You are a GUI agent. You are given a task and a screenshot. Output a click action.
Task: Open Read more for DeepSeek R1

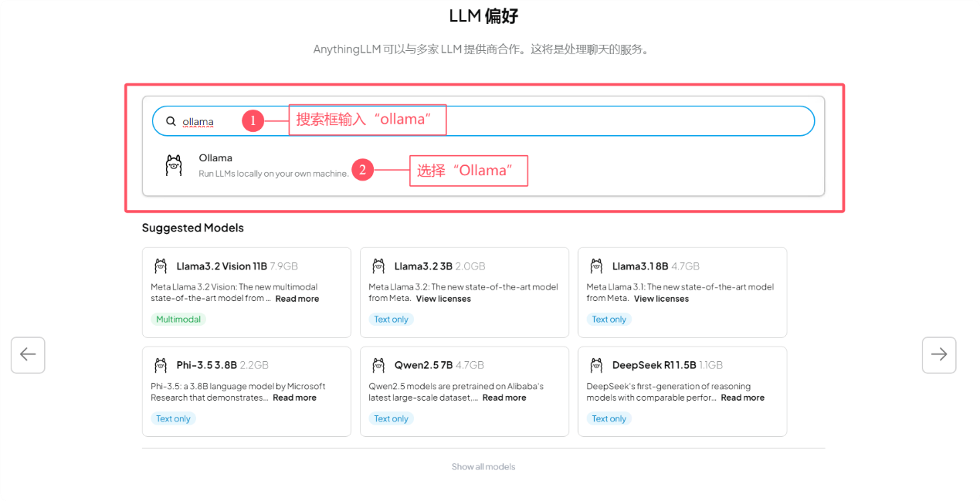(x=743, y=398)
